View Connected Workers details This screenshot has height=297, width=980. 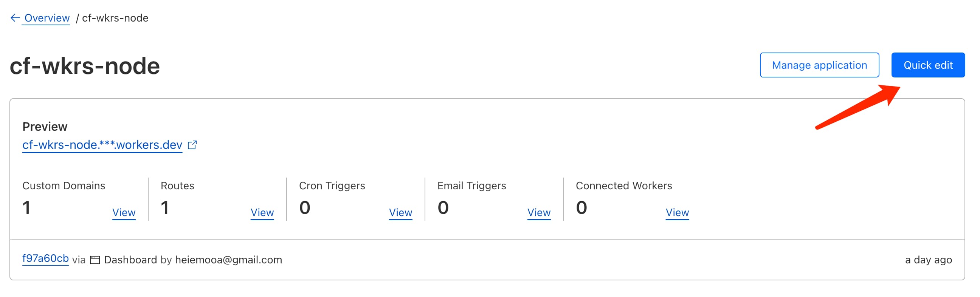click(677, 213)
